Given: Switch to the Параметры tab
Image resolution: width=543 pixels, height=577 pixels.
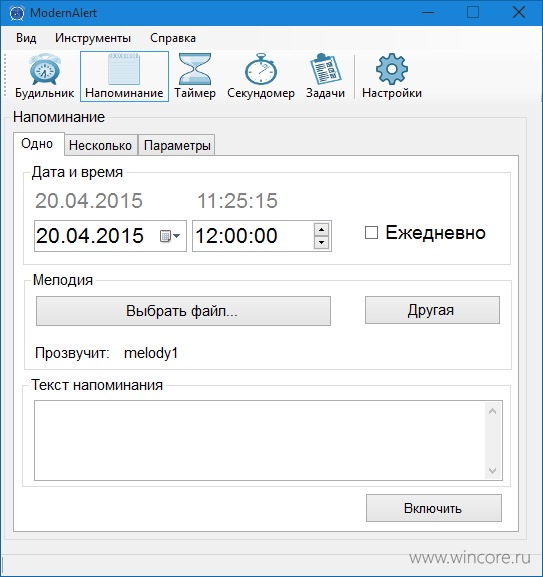Looking at the screenshot, I should (x=177, y=145).
